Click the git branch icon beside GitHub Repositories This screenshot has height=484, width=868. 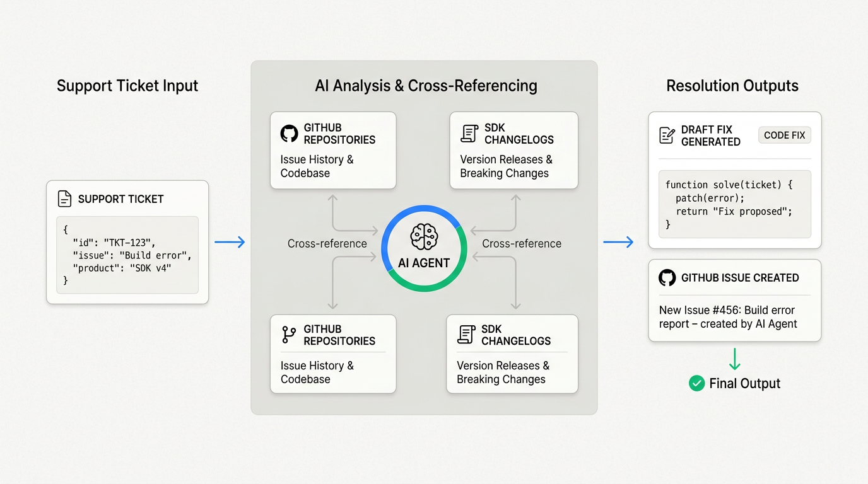point(289,335)
